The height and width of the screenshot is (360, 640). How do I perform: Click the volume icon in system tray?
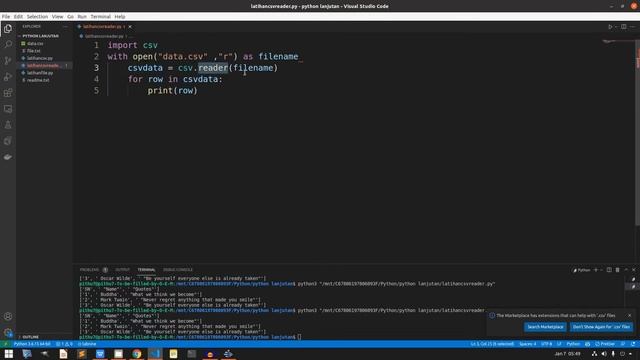coord(604,354)
